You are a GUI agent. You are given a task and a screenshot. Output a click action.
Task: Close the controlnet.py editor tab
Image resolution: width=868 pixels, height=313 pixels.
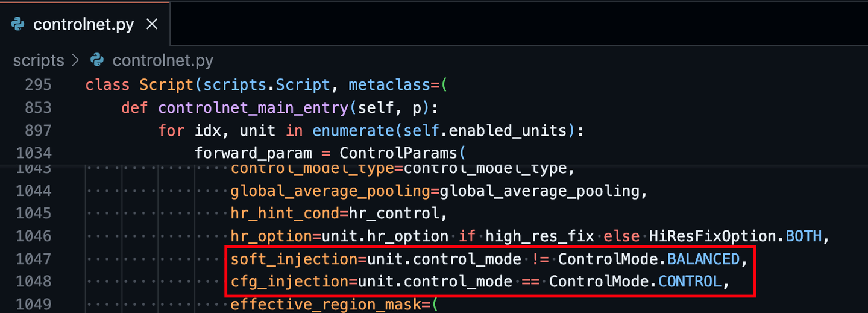point(152,24)
